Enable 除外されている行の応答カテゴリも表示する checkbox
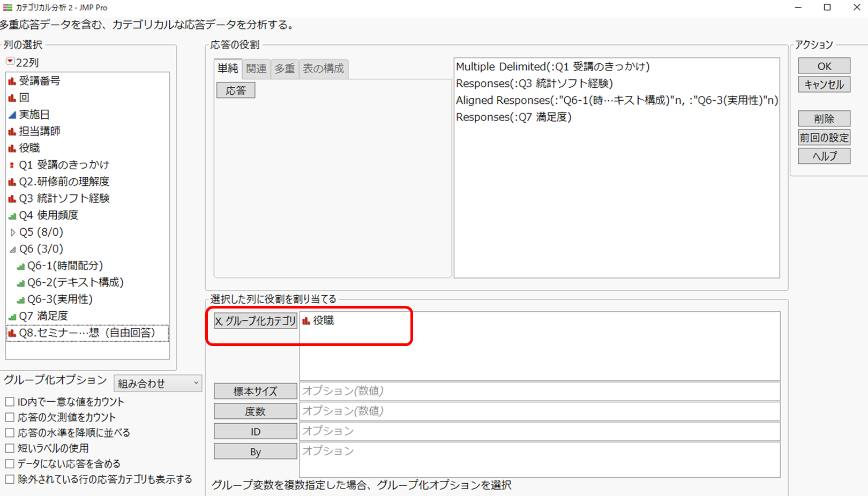Screen dimensions: 868x496 point(10,479)
